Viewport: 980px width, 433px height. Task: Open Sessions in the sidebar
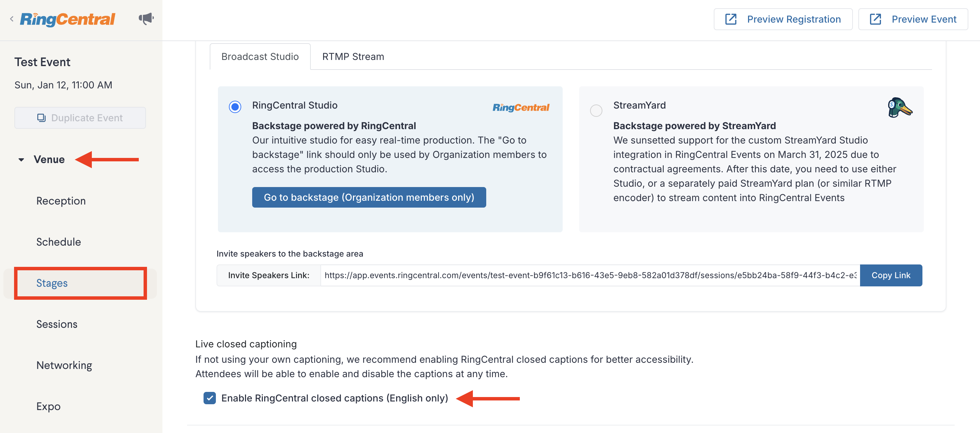tap(57, 324)
